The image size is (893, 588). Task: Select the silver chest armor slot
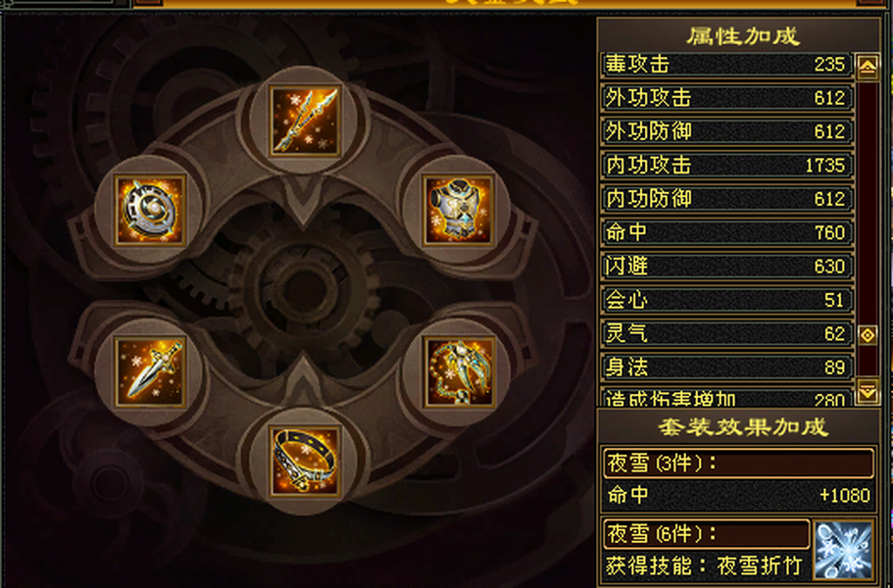click(459, 210)
